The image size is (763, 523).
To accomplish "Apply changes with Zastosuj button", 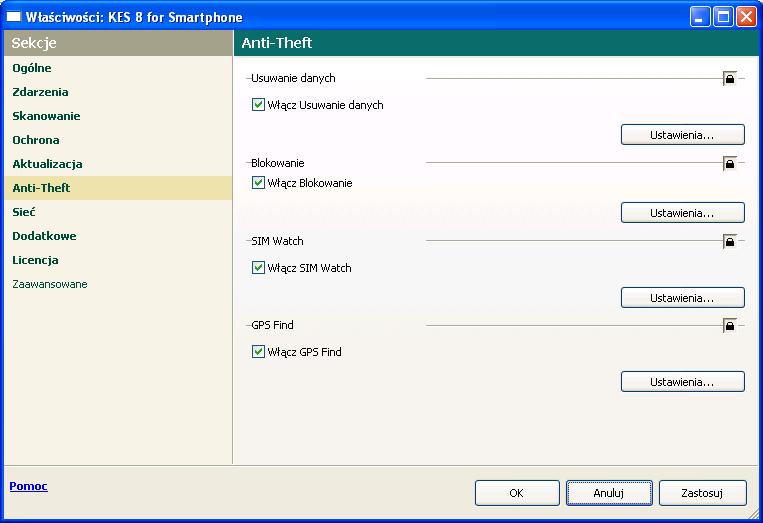I will [703, 493].
